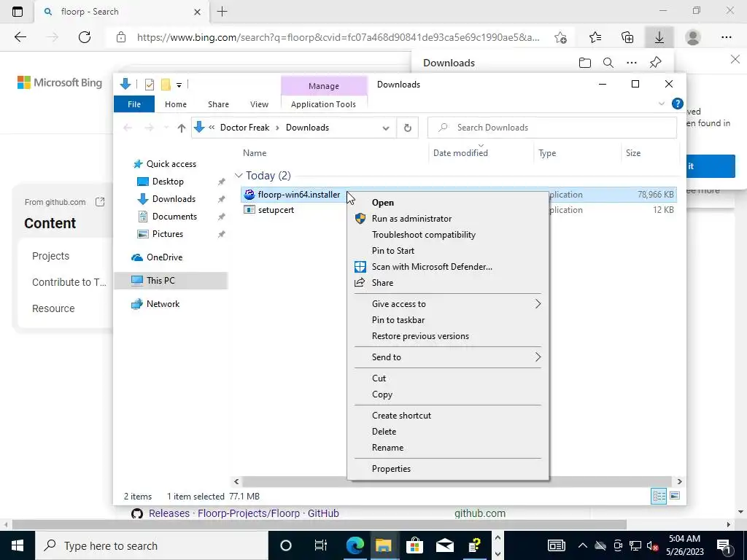This screenshot has height=560, width=747.
Task: Open a new Edge tab
Action: pos(222,12)
